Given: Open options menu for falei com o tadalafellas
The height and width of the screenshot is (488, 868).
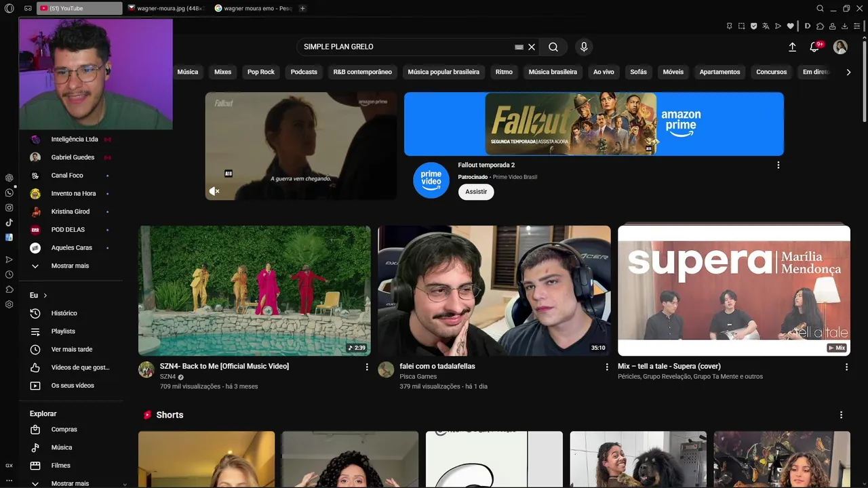Looking at the screenshot, I should point(607,367).
